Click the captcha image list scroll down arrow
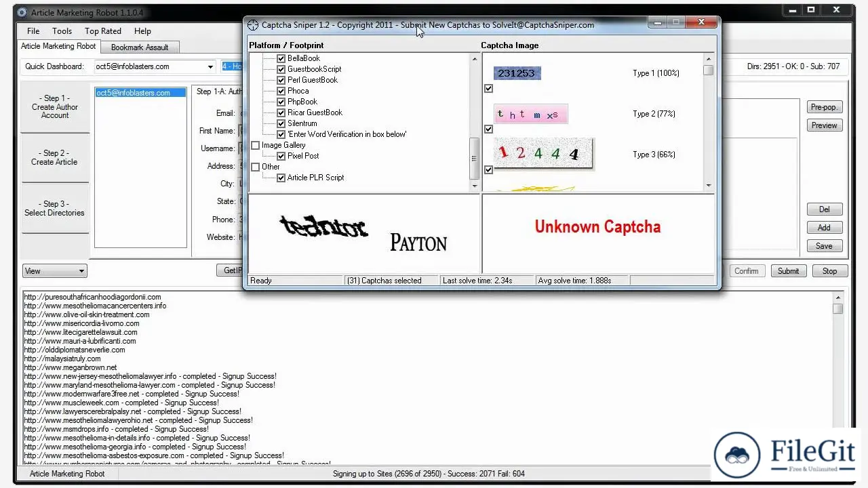 [x=709, y=186]
